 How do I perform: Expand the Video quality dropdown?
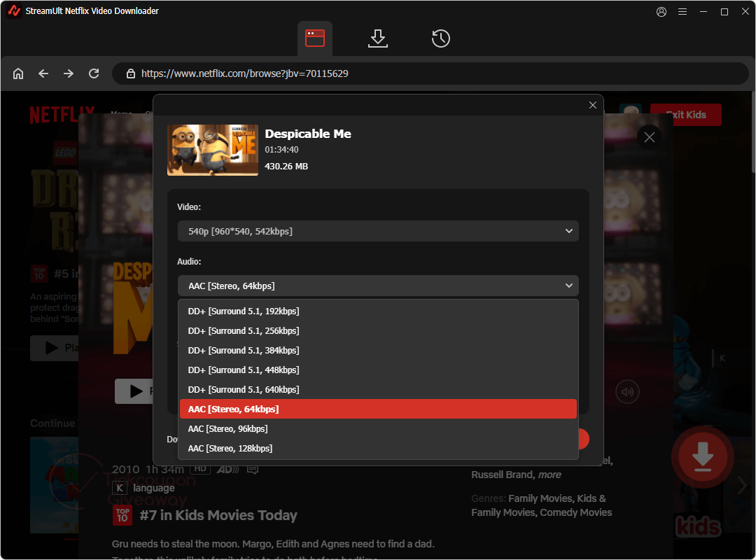378,232
